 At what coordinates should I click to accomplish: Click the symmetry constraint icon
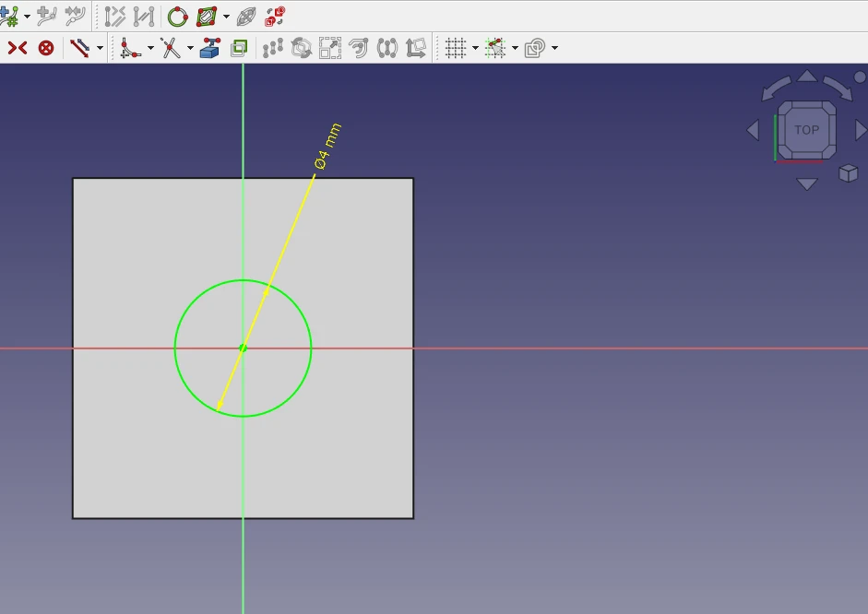click(x=18, y=48)
